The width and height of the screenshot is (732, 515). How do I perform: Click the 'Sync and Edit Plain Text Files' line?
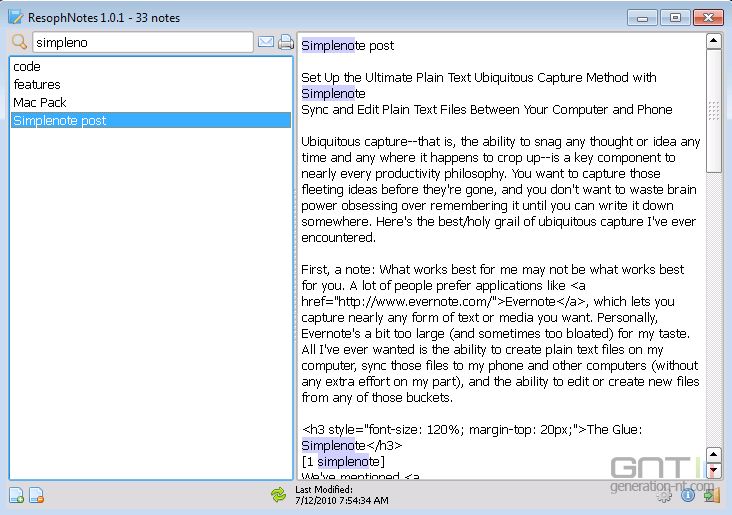pos(486,110)
